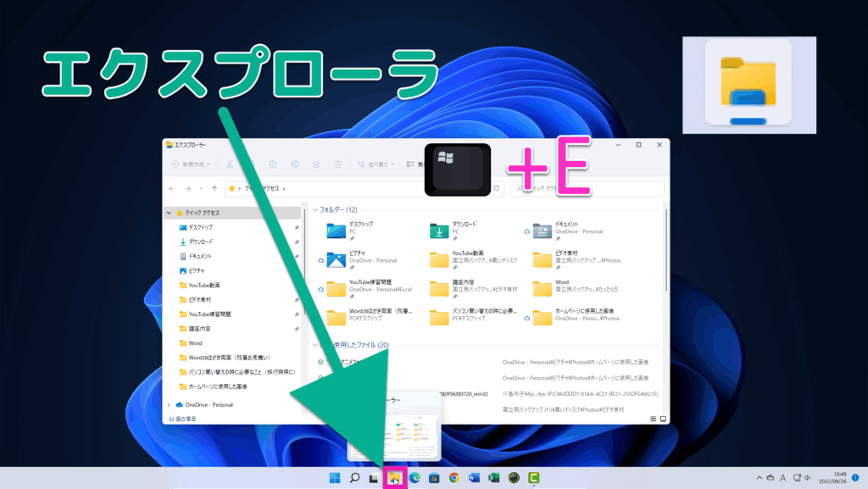Launch Microsoft Edge from the taskbar
868x489 pixels.
tap(414, 477)
